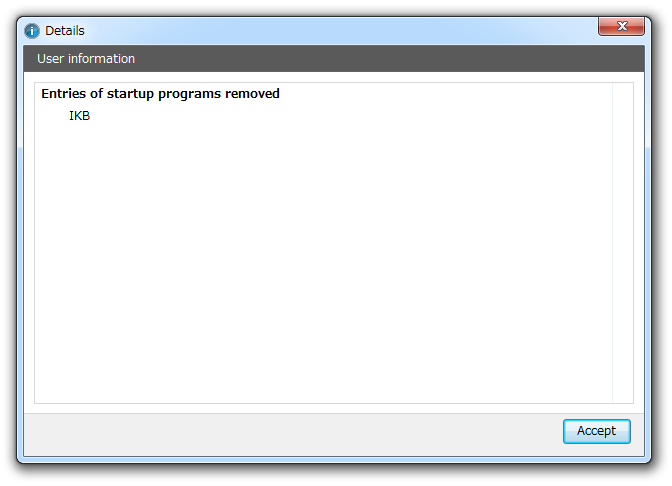Click the 'User information' header bar
This screenshot has height=486, width=672.
(x=334, y=59)
